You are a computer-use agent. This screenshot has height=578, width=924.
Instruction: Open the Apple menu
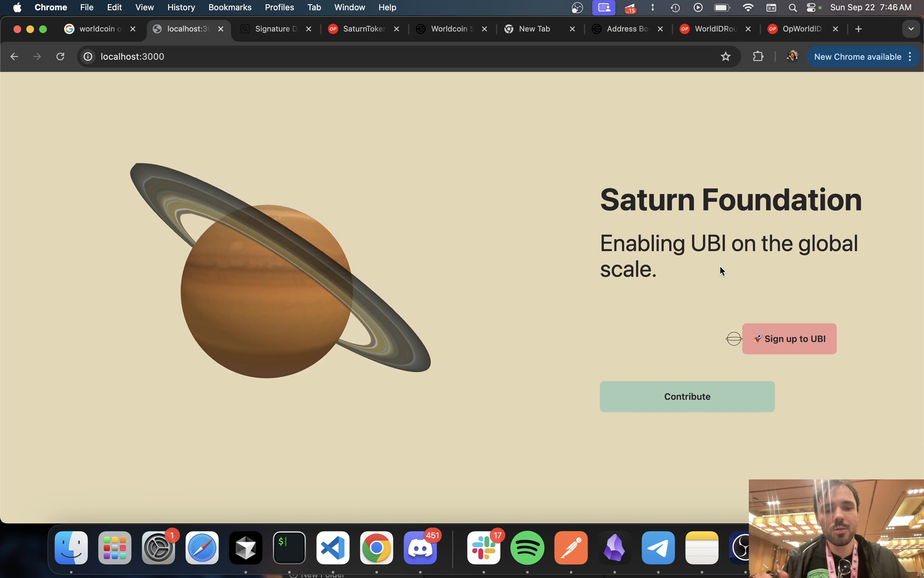tap(17, 7)
